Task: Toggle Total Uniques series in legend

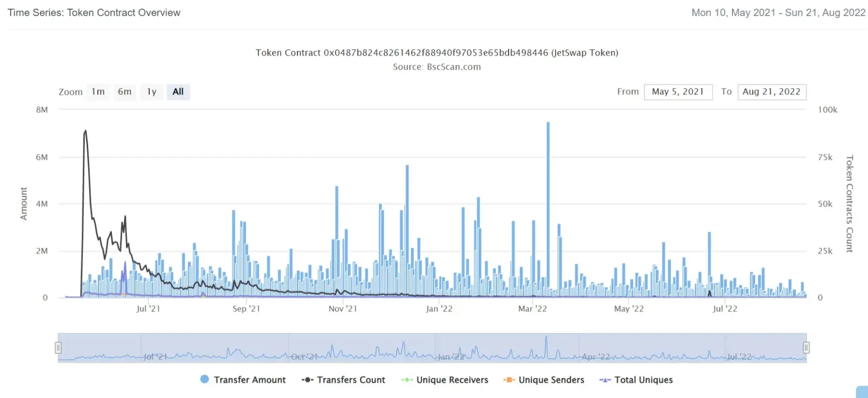Action: (636, 380)
